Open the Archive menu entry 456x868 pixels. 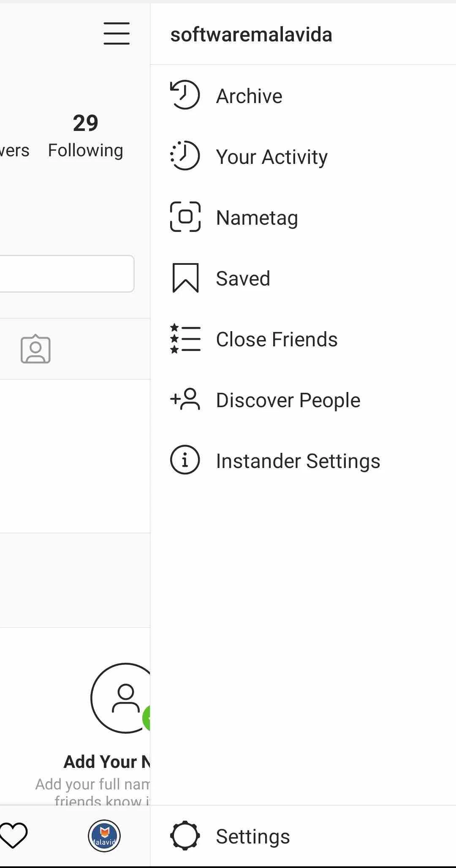tap(249, 96)
